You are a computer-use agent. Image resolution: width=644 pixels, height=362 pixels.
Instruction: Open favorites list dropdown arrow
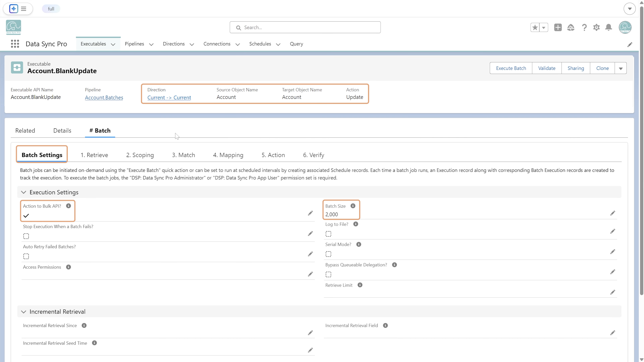point(543,27)
